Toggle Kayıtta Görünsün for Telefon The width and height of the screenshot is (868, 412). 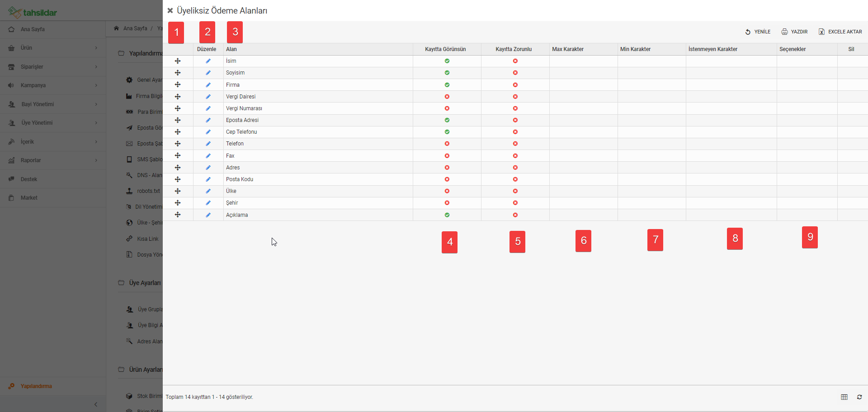click(447, 144)
